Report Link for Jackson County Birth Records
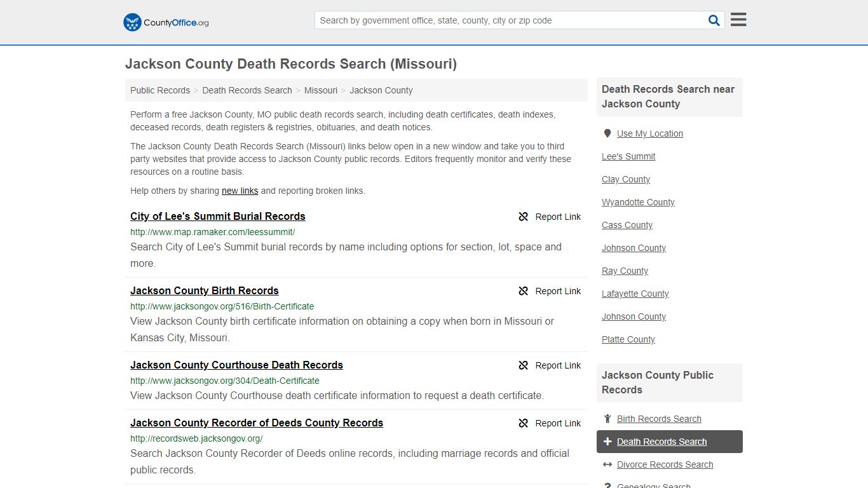Image resolution: width=868 pixels, height=488 pixels. [x=550, y=291]
